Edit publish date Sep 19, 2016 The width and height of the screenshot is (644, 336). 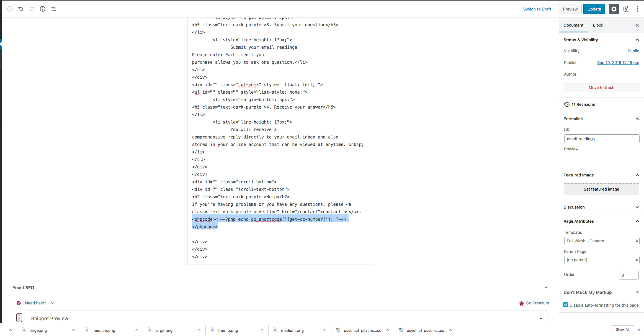[x=618, y=63]
